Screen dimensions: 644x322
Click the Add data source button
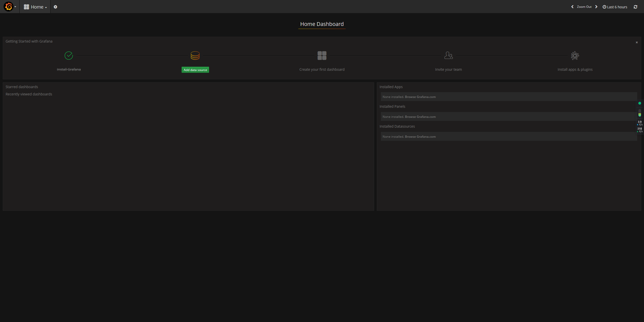pyautogui.click(x=195, y=70)
